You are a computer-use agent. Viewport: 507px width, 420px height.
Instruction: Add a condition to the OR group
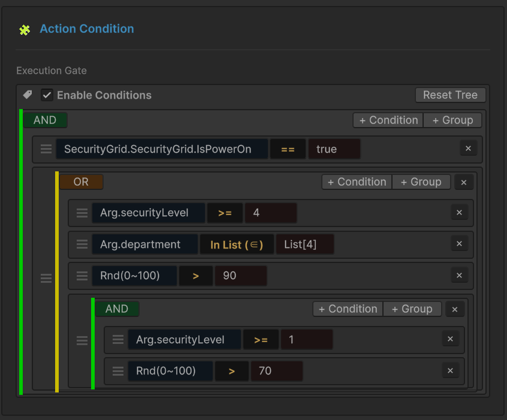(357, 182)
